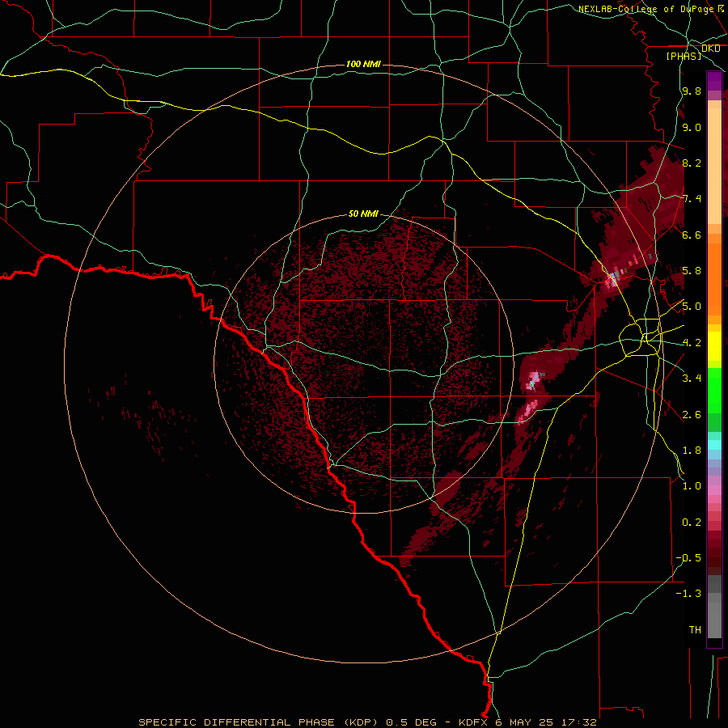Viewport: 728px width, 728px height.
Task: Pick the bright green band on the color scale
Action: pyautogui.click(x=714, y=390)
